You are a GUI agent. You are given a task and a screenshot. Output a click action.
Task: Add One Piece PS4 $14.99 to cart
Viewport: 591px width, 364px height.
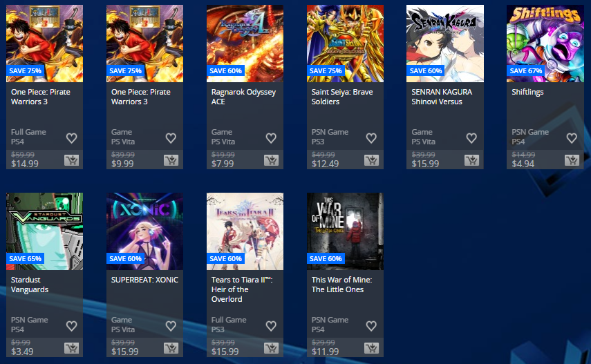pyautogui.click(x=71, y=160)
